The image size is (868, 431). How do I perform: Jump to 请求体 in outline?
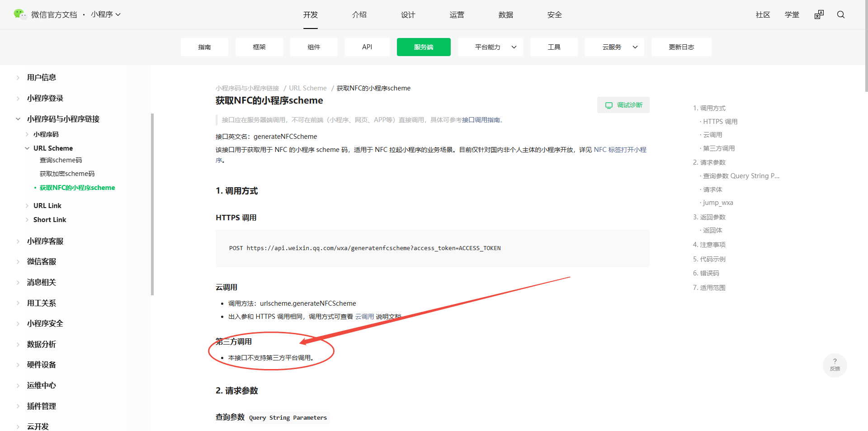[x=712, y=189]
